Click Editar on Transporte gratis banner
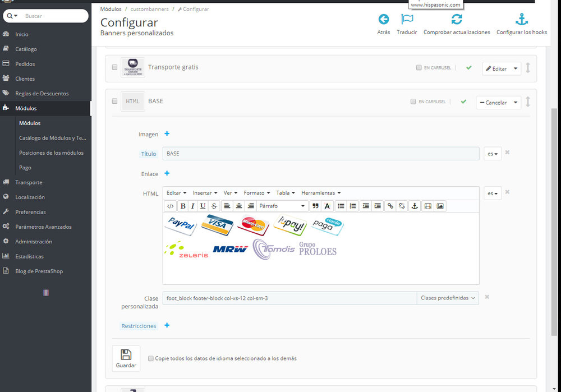 (496, 68)
